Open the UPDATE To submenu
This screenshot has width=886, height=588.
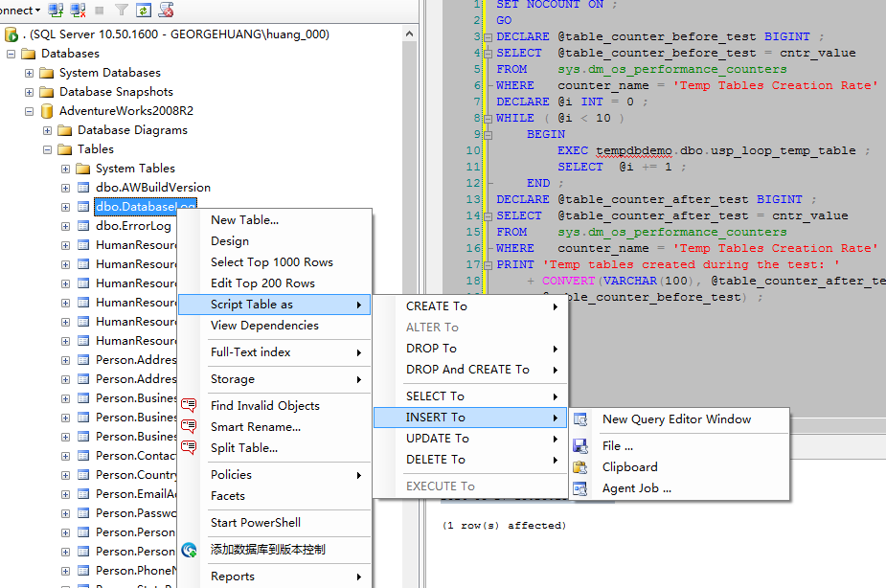(470, 439)
